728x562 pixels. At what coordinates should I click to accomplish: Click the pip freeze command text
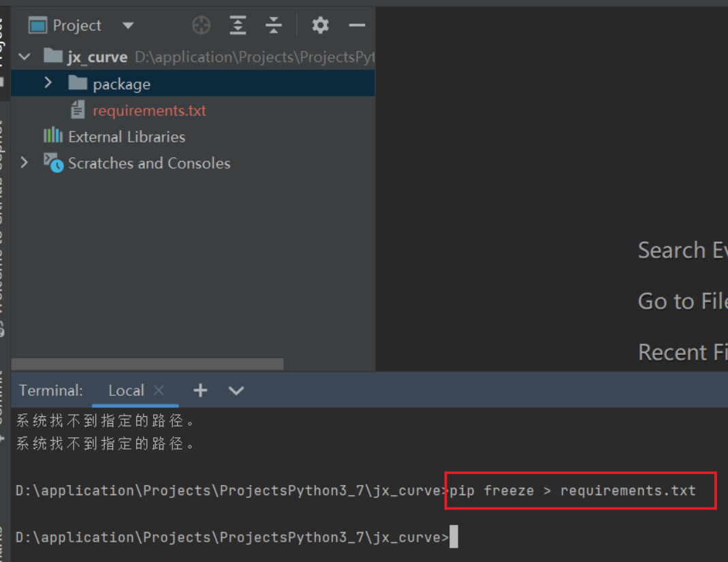coord(573,490)
